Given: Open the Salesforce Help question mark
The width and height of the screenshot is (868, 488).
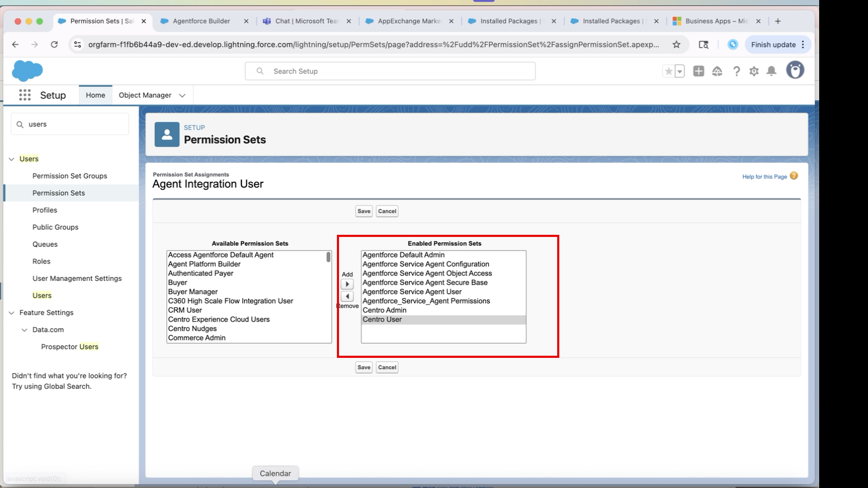Looking at the screenshot, I should point(736,71).
